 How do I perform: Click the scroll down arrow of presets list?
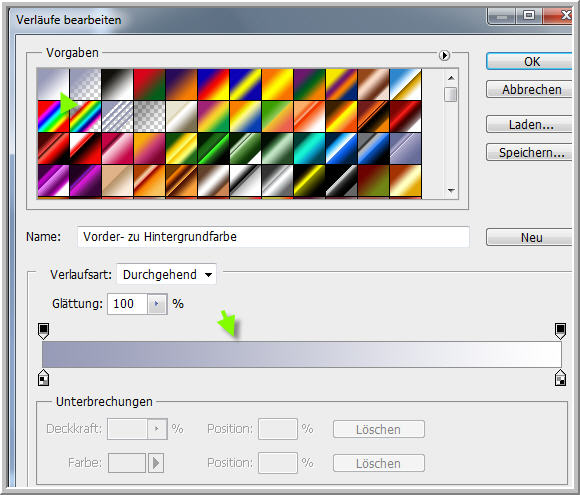451,191
